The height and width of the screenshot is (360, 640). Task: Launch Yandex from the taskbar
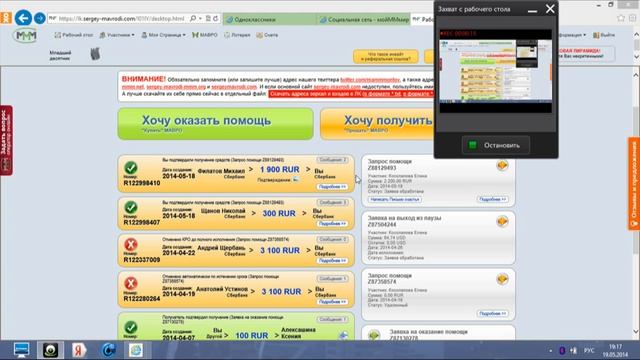(x=79, y=350)
